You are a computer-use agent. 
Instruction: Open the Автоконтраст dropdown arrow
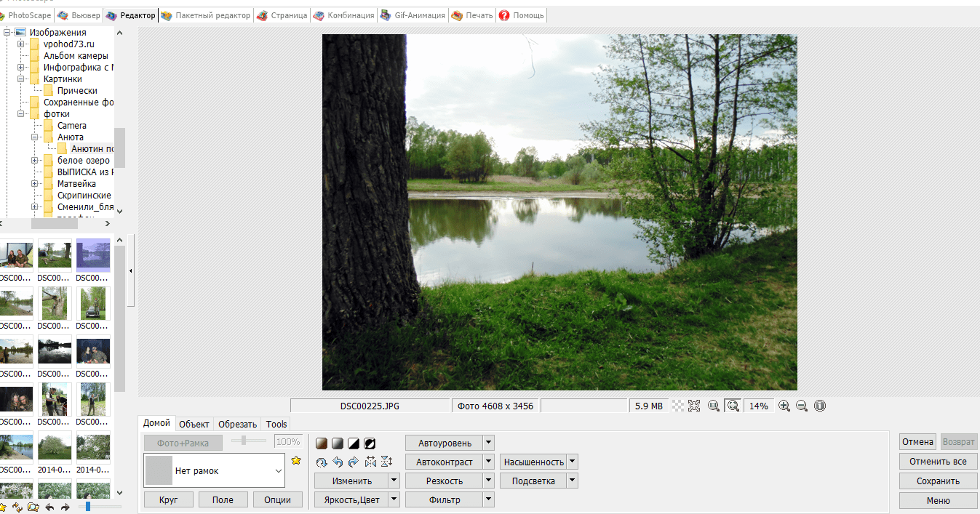489,462
